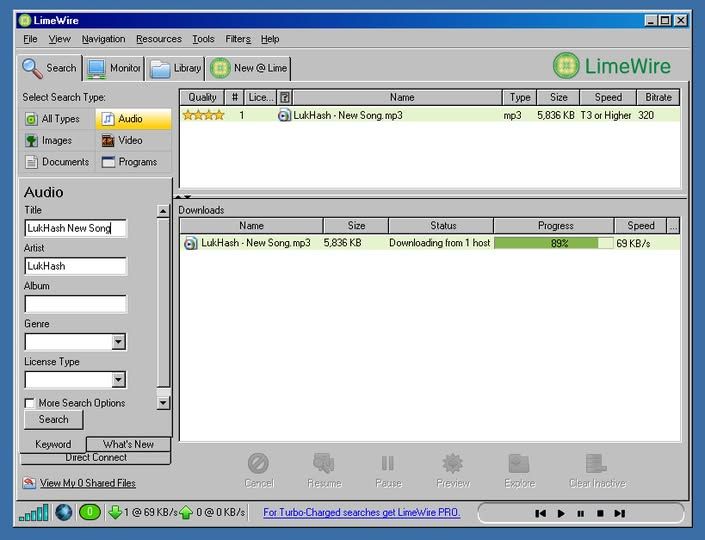Image resolution: width=705 pixels, height=540 pixels.
Task: Click the green shared files count indicator
Action: click(89, 512)
